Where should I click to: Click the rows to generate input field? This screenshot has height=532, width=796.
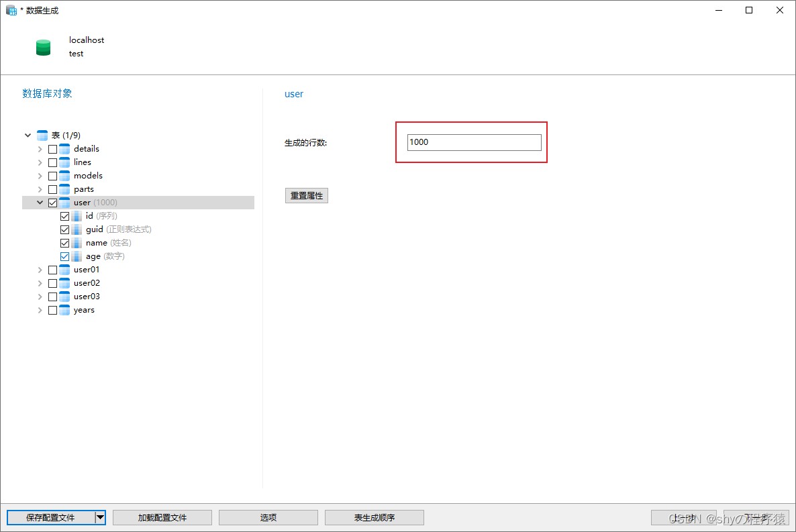click(474, 142)
